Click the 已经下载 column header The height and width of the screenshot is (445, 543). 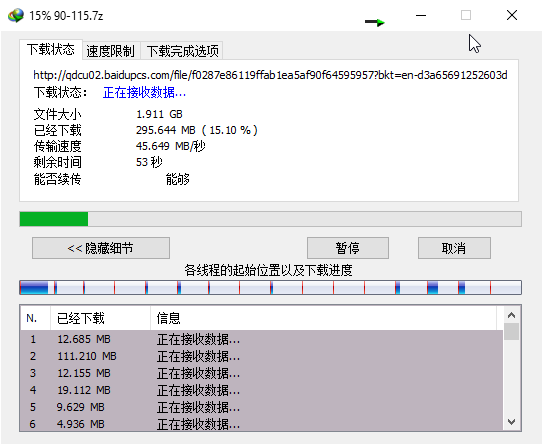click(x=100, y=318)
